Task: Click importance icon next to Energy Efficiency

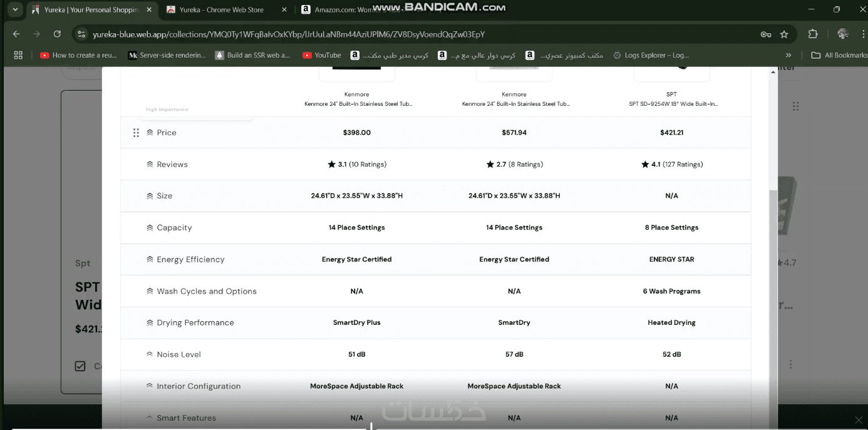Action: 150,259
